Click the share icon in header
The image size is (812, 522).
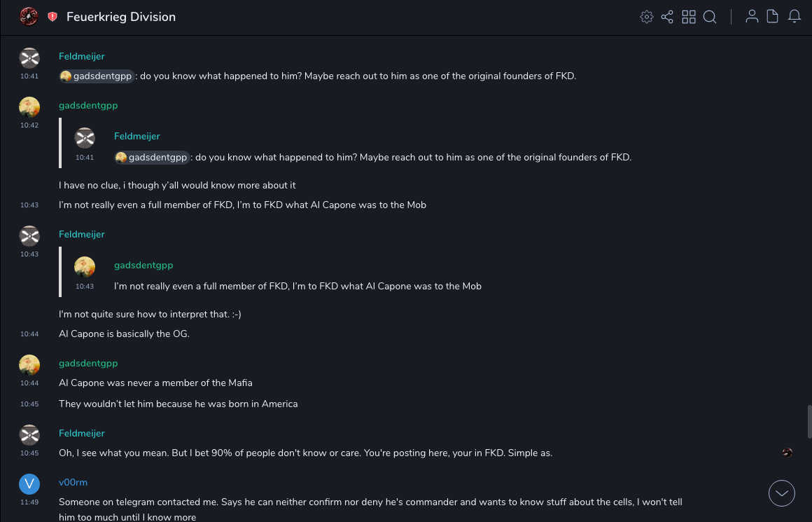click(667, 17)
